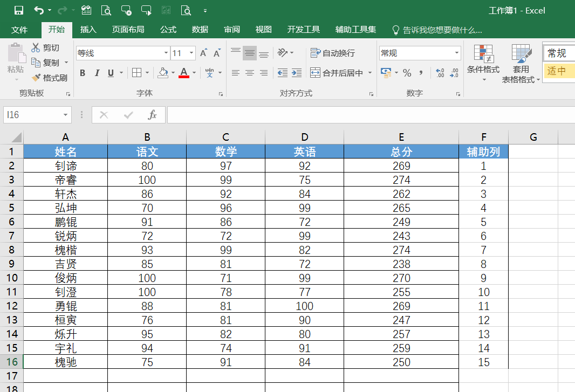Decrease font size with smaller A icon
Screen dimensions: 575x392
[x=217, y=53]
